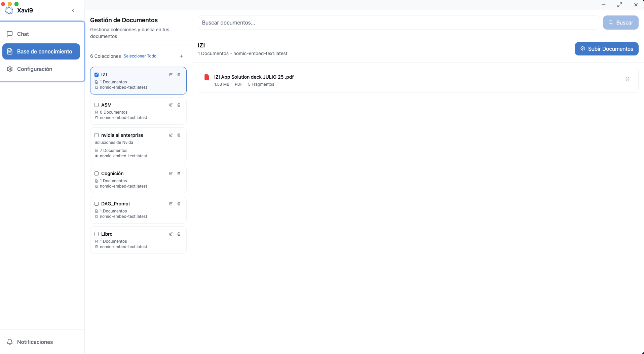
Task: Edit the DAG_Prompt collection
Action: point(171,204)
